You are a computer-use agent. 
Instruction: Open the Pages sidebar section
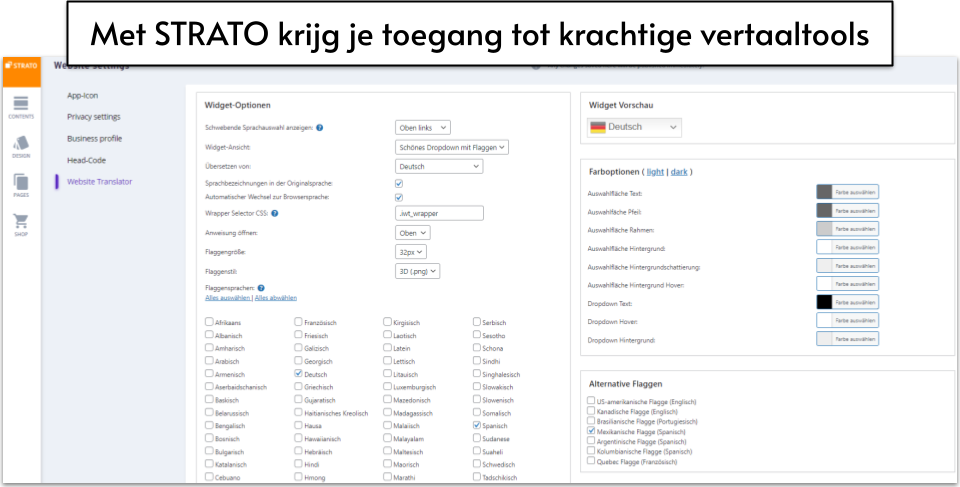(x=21, y=186)
